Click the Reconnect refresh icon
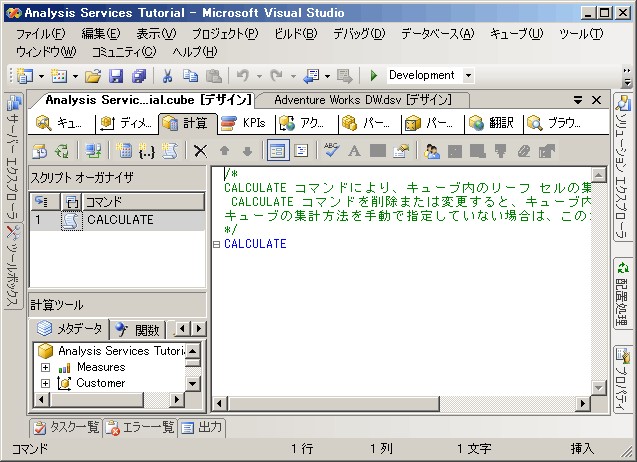Viewport: 637px width, 462px height. (x=62, y=151)
